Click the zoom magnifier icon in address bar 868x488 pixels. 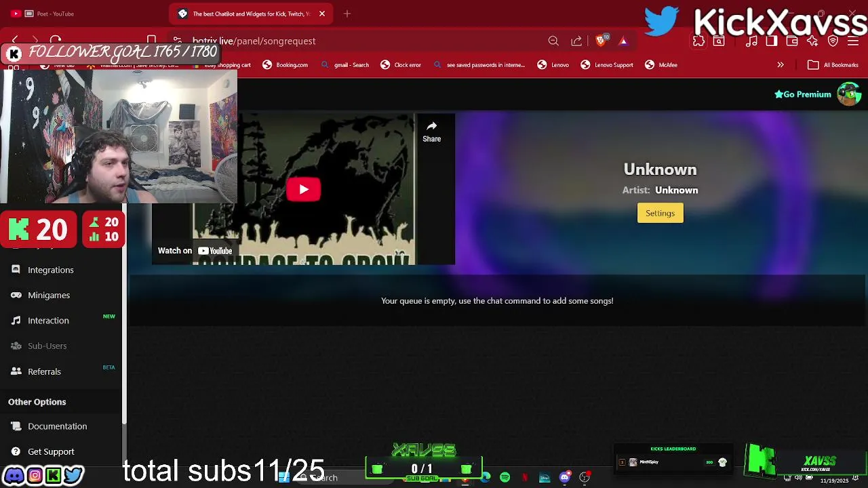[x=553, y=41]
